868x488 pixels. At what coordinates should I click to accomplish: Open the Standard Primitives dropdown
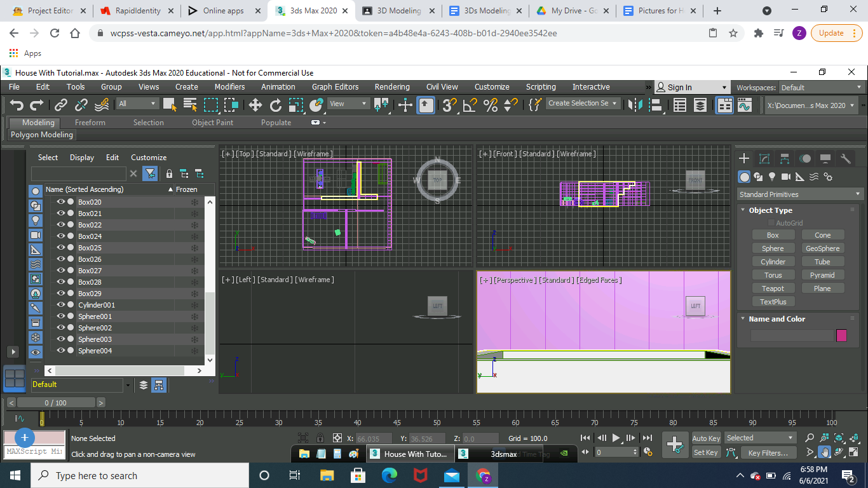[x=799, y=194]
